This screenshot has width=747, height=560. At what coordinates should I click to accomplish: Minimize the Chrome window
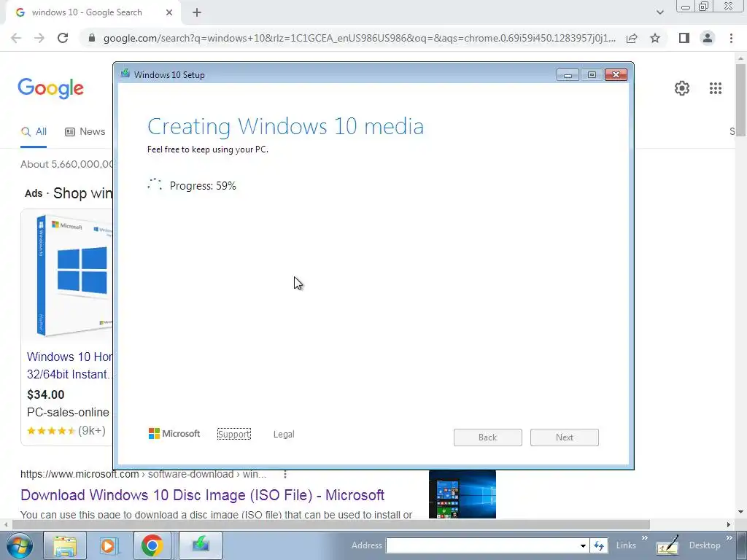[x=686, y=7]
